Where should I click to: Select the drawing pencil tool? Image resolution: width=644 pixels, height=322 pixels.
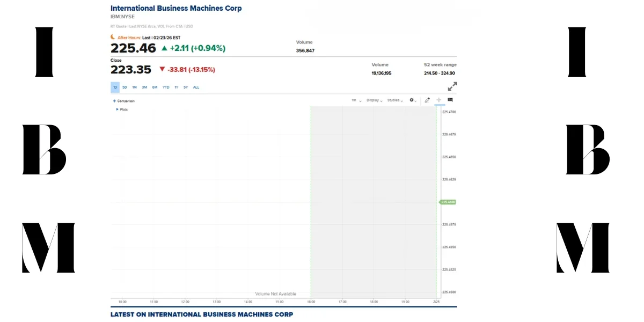click(427, 100)
